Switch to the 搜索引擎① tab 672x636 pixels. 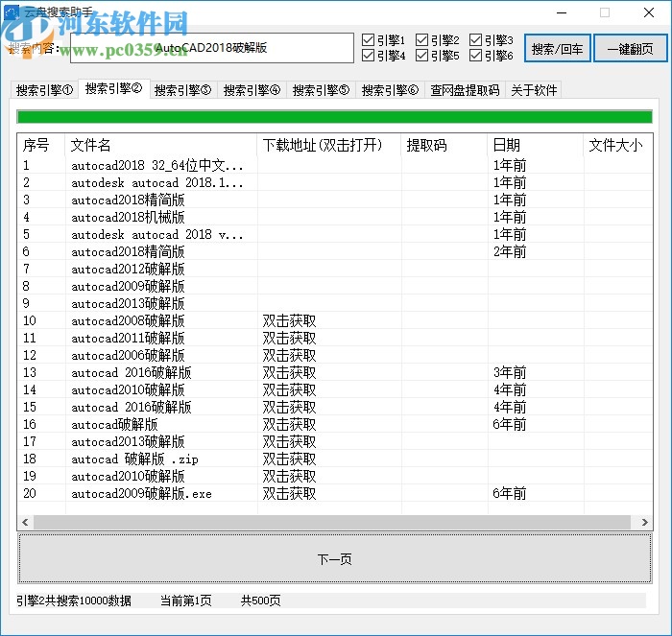(44, 90)
